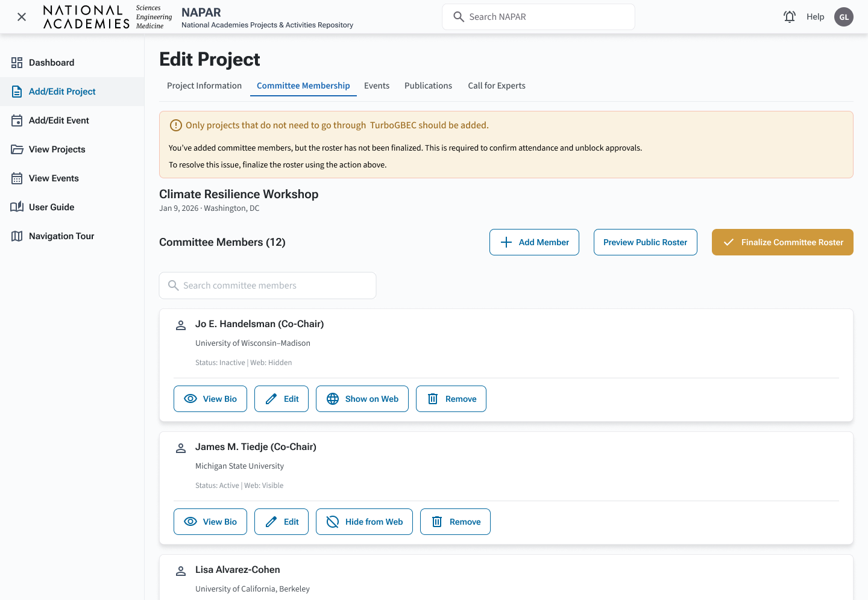Open View Events calendar in sidebar

(x=54, y=178)
